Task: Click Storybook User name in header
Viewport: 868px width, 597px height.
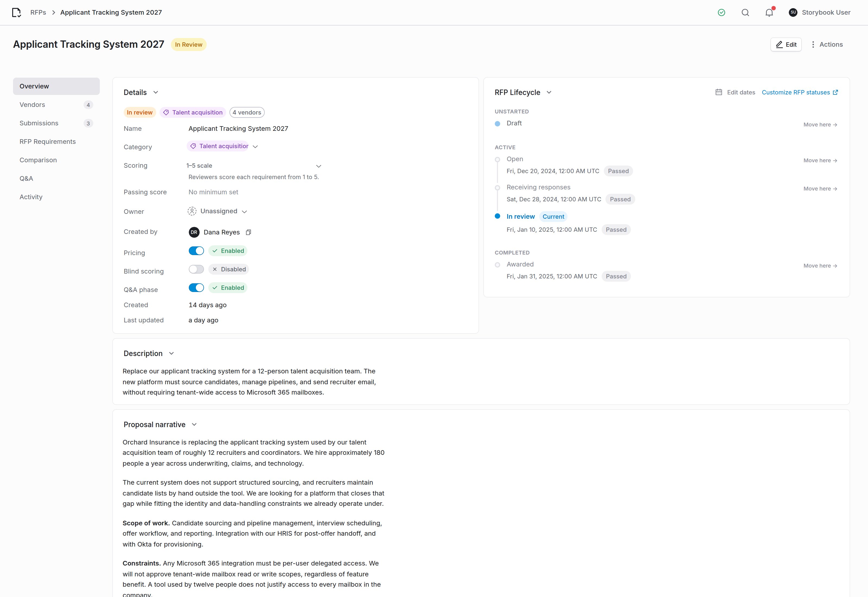Action: (826, 13)
